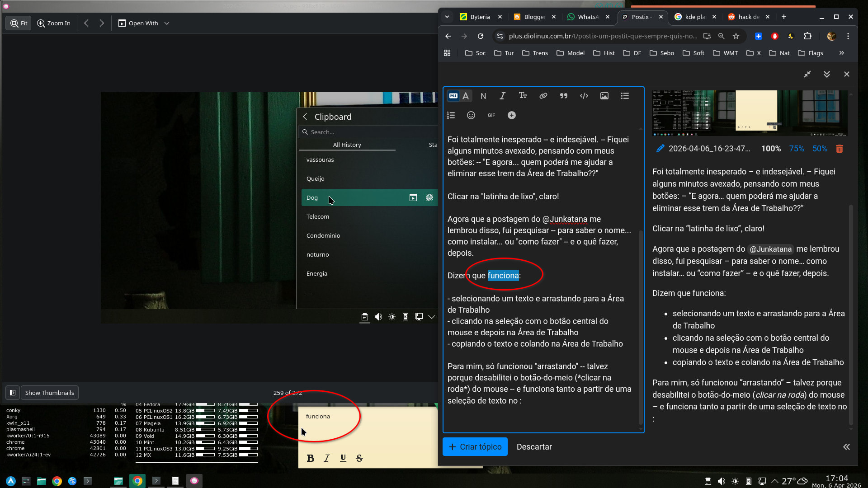
Task: Toggle the bold B button on sticky note
Action: coord(310,458)
